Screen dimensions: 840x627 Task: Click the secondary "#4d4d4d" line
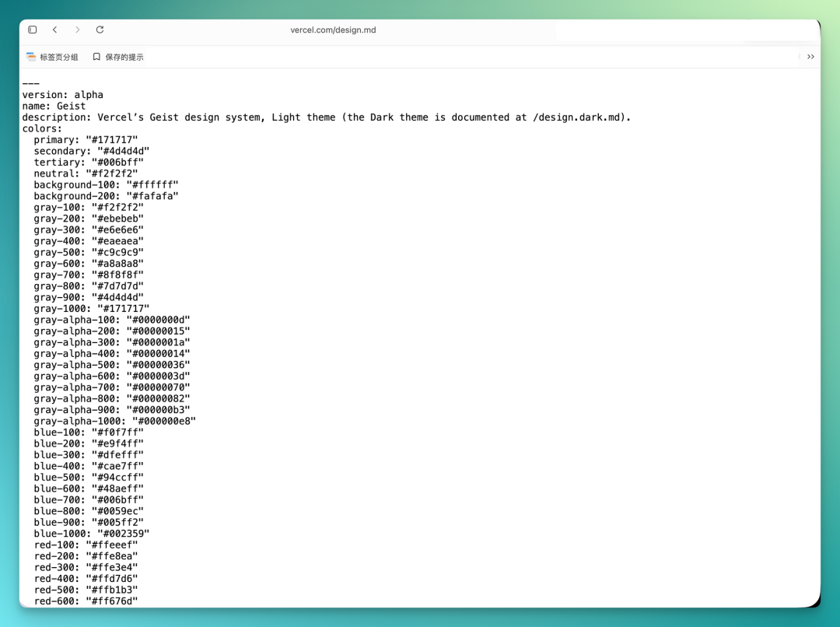pos(92,151)
